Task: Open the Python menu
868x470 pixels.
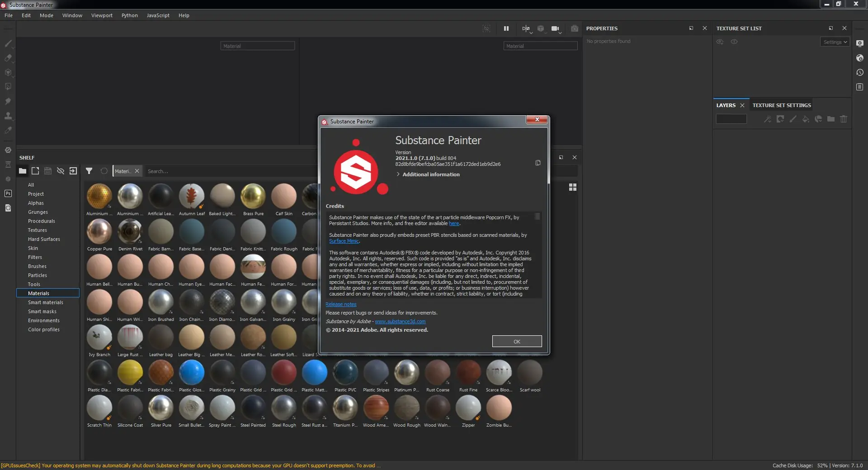Action: 130,15
